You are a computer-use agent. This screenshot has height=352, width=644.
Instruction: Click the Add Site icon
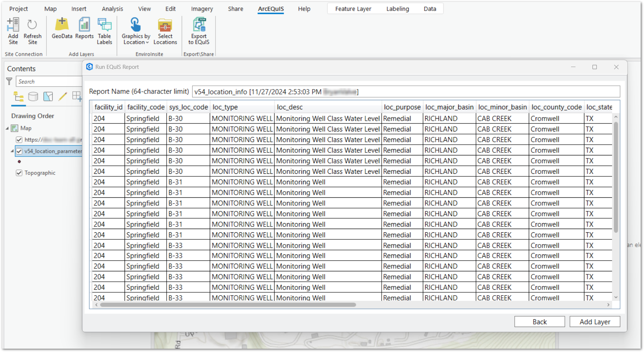click(13, 25)
